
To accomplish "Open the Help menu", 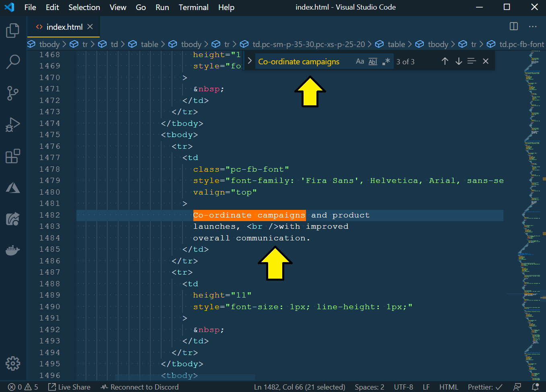I will point(226,7).
